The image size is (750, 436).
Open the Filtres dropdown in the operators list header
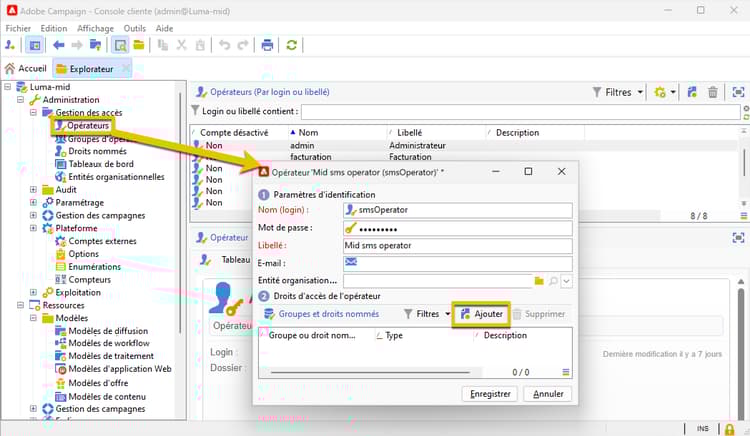(618, 92)
